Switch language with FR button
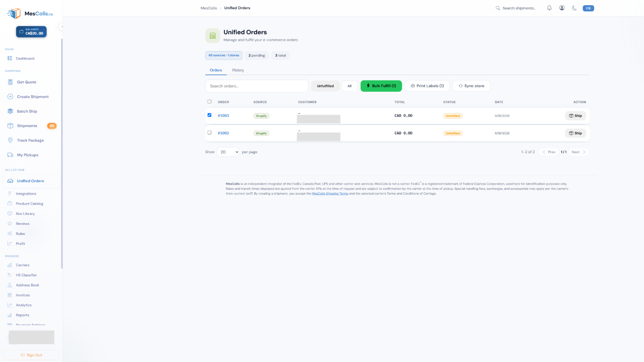644x362 pixels. pyautogui.click(x=588, y=8)
